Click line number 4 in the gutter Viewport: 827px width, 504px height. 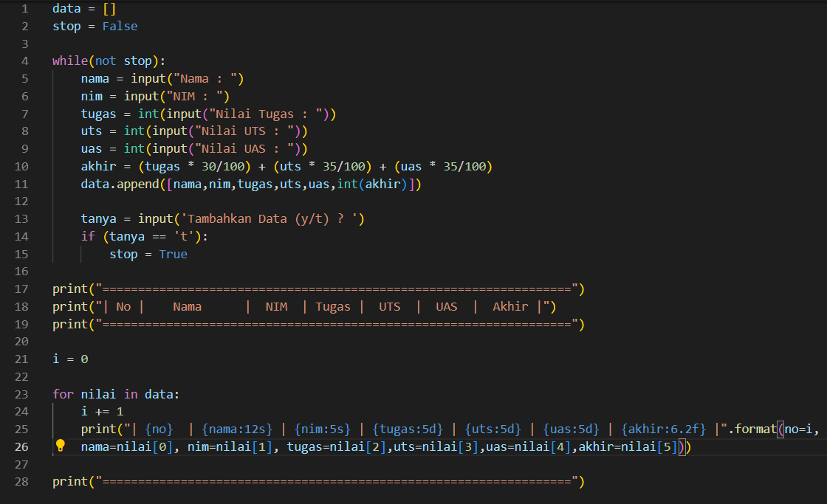[24, 61]
